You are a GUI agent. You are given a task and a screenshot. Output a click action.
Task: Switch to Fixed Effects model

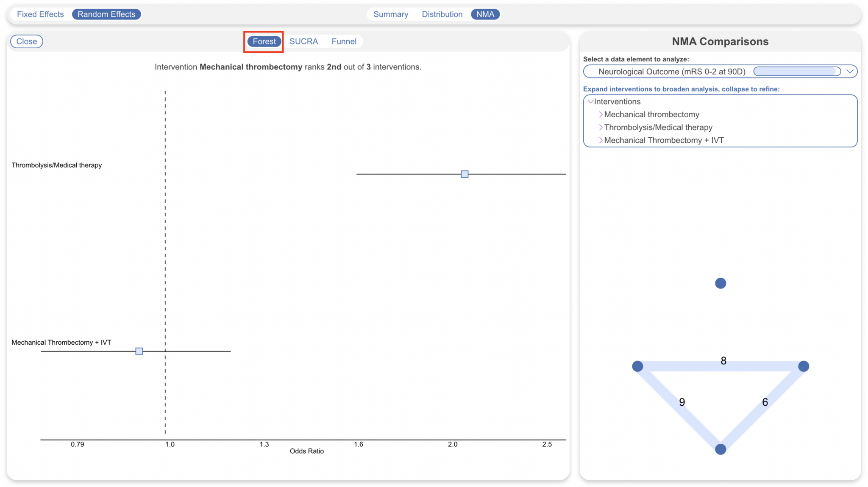(40, 14)
